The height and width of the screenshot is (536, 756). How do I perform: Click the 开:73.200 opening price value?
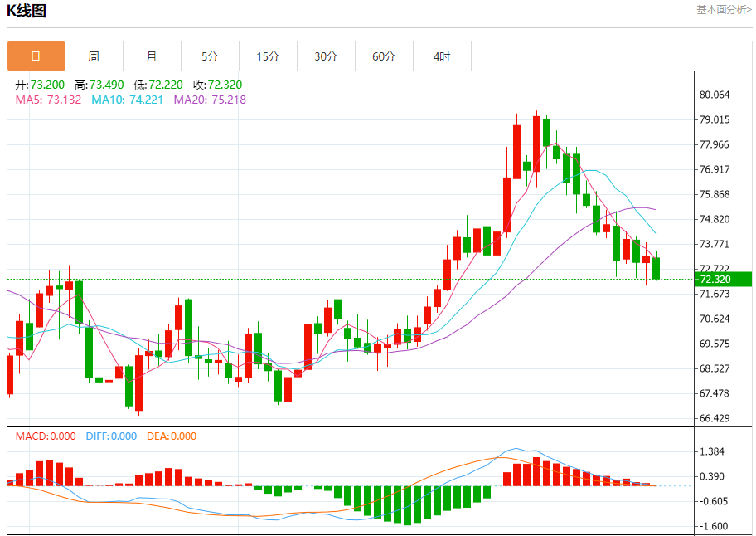40,85
